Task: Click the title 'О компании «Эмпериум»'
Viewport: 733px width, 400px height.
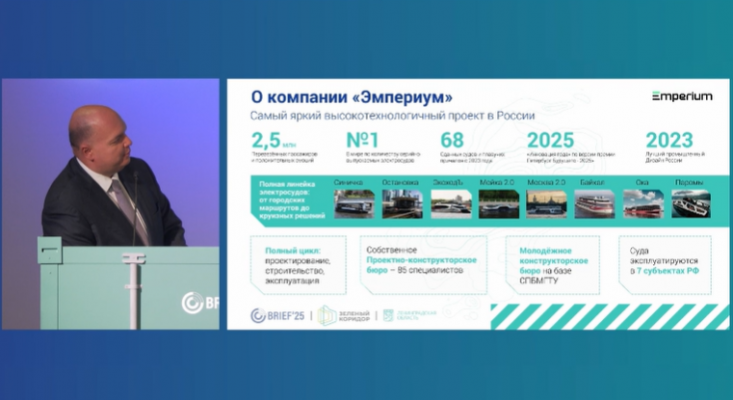Action: (x=352, y=97)
